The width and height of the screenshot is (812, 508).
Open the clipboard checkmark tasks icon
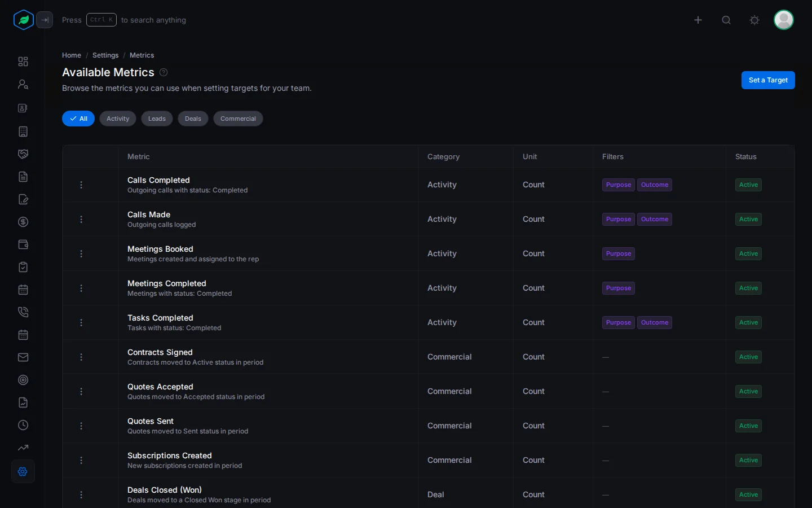(x=23, y=267)
